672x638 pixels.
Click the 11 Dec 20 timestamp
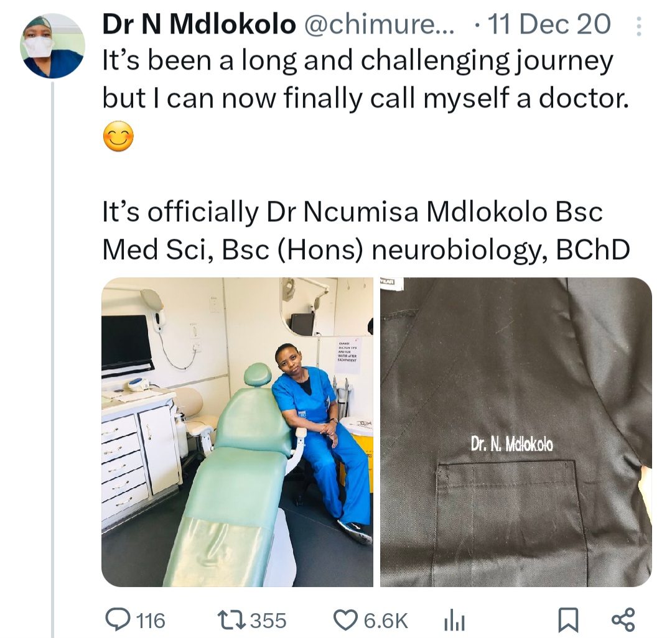[549, 25]
